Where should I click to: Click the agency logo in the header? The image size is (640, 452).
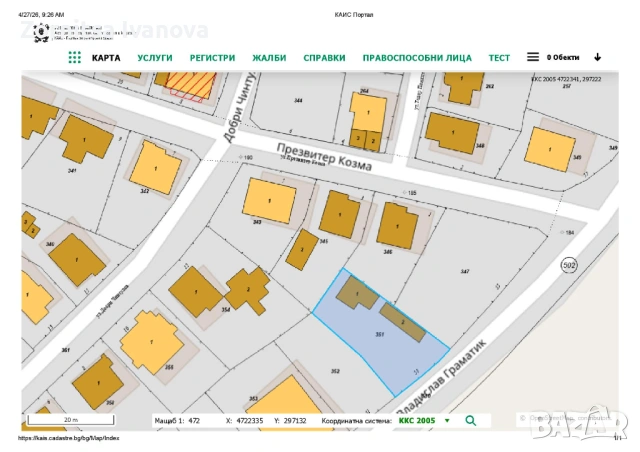coord(41,31)
